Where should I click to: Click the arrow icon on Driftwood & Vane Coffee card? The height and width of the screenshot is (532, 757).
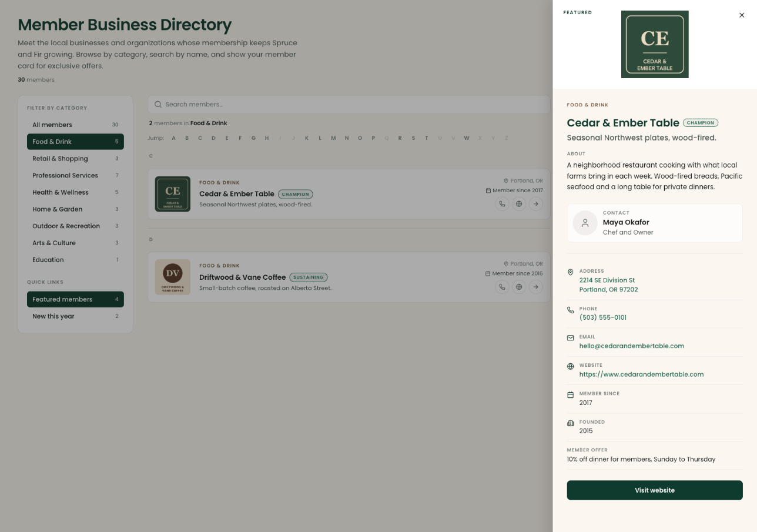tap(536, 287)
